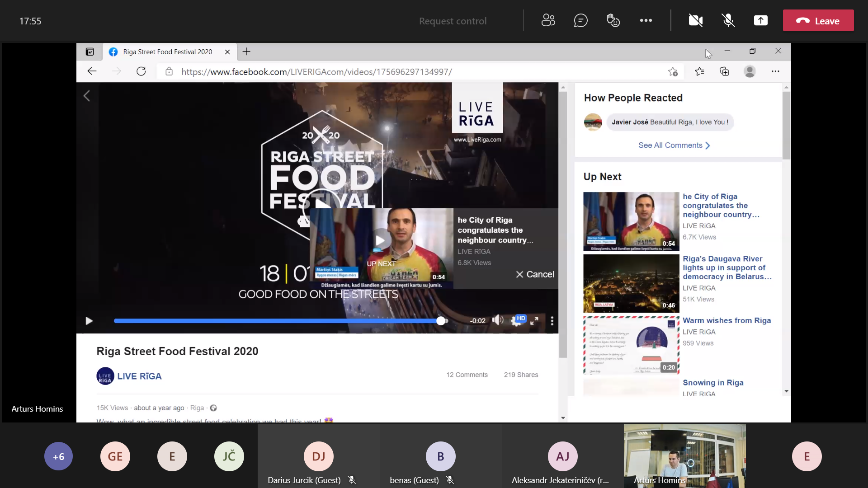Leave the Teams meeting
This screenshot has width=868, height=488.
coord(818,21)
